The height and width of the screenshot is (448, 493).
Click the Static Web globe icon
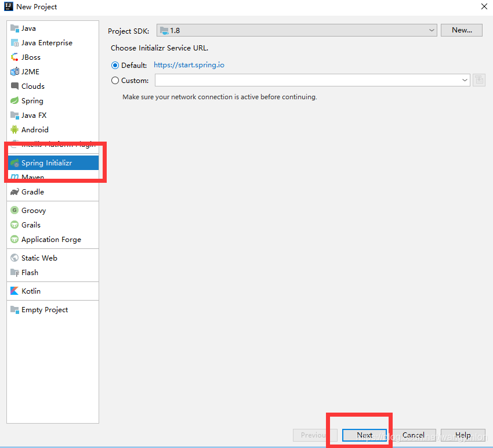[x=14, y=258]
